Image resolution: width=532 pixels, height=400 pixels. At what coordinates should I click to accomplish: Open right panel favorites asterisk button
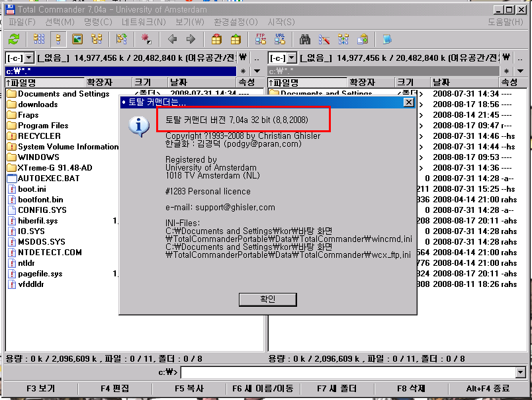point(507,71)
